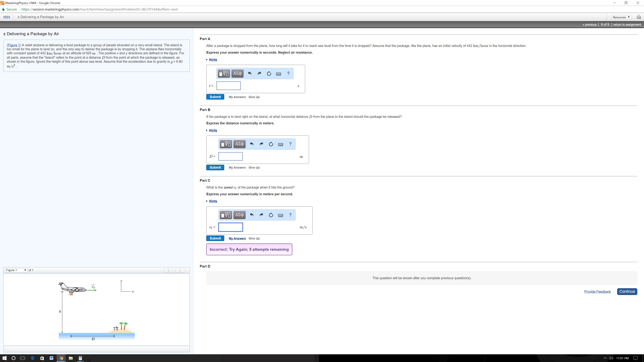Image resolution: width=644 pixels, height=362 pixels.
Task: Expand Part B Hints
Action: coord(213,130)
